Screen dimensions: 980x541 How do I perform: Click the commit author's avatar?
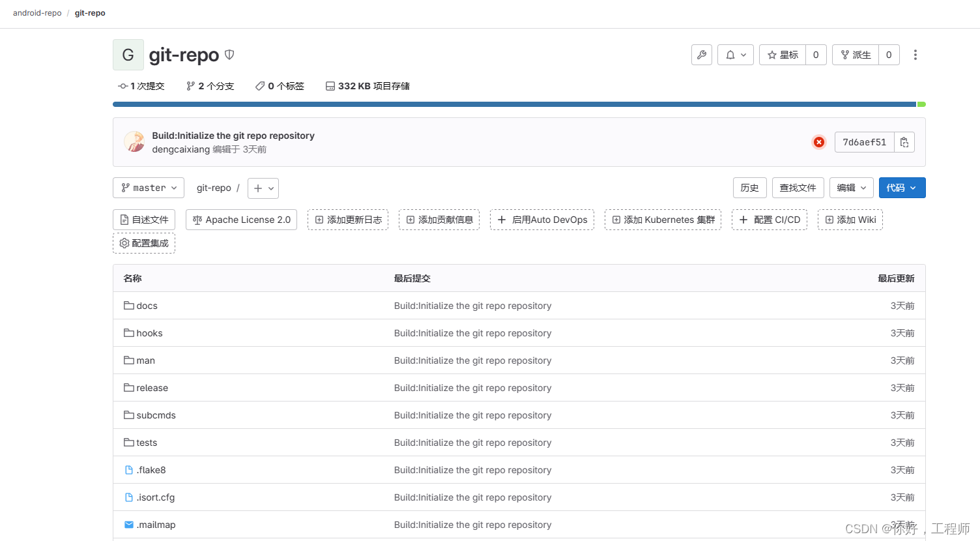135,142
